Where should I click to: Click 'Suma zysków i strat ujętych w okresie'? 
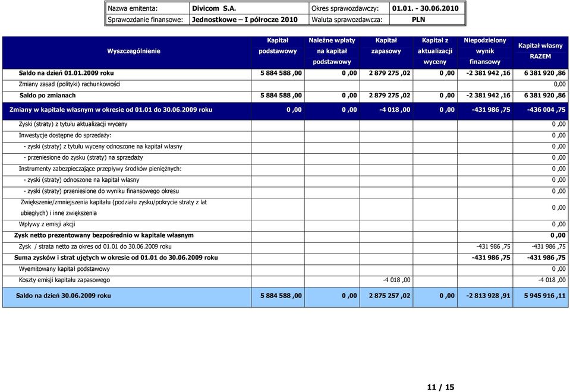click(116, 258)
